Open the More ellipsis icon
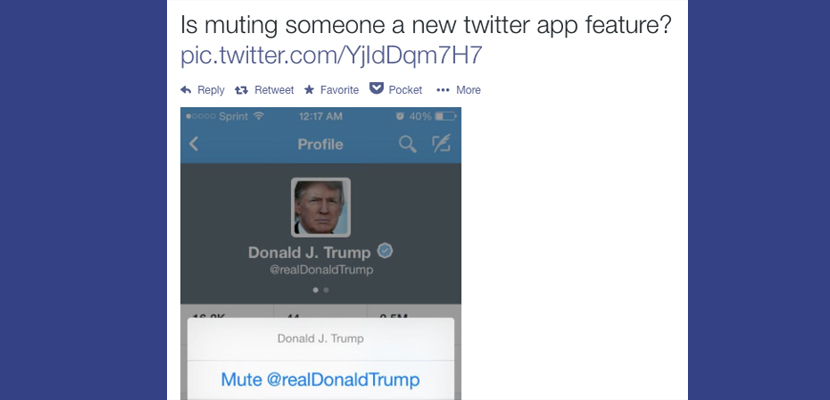 [443, 90]
